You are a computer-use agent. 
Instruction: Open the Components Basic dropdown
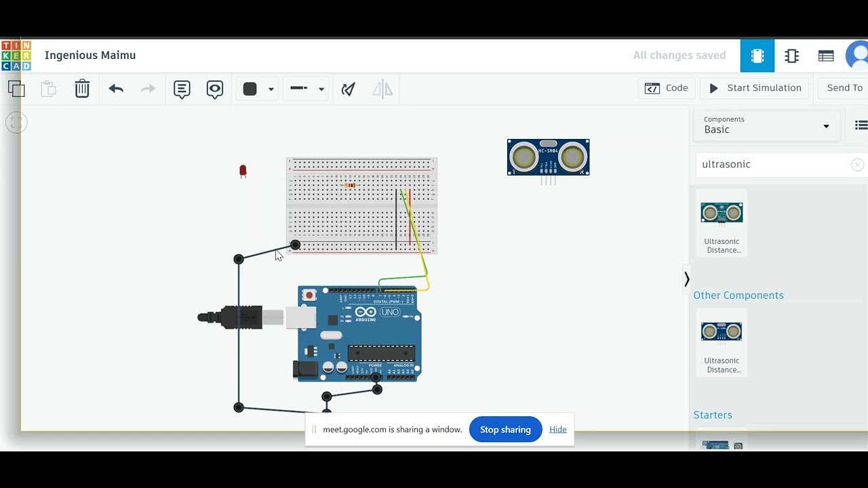[766, 125]
